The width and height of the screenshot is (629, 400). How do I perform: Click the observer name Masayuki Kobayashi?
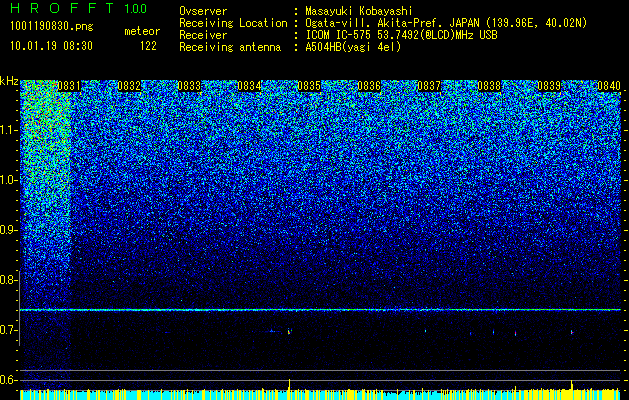pos(359,11)
